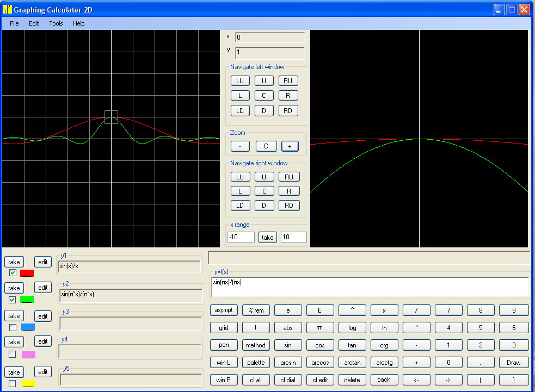Click edit button for y5
The width and height of the screenshot is (535, 392).
coord(42,371)
